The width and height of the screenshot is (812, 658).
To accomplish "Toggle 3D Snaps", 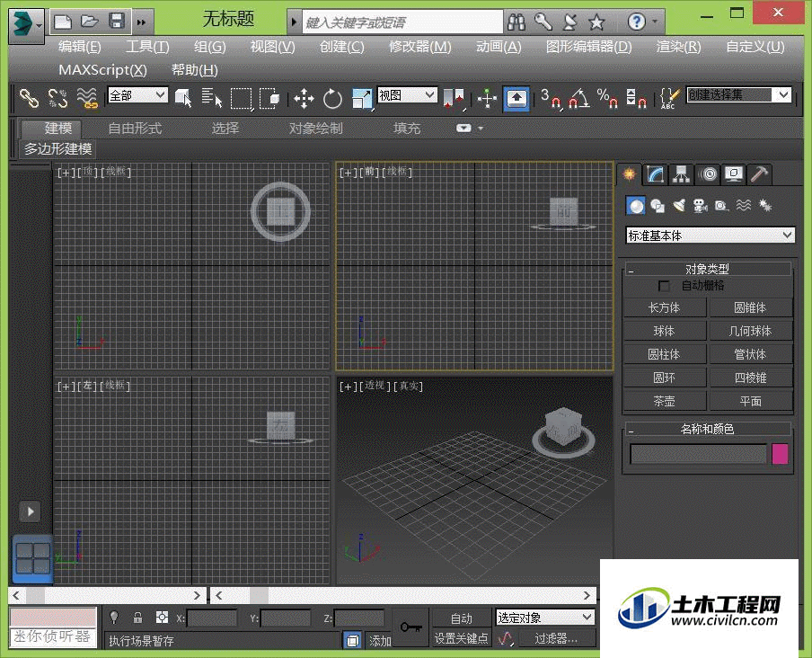I will point(551,98).
